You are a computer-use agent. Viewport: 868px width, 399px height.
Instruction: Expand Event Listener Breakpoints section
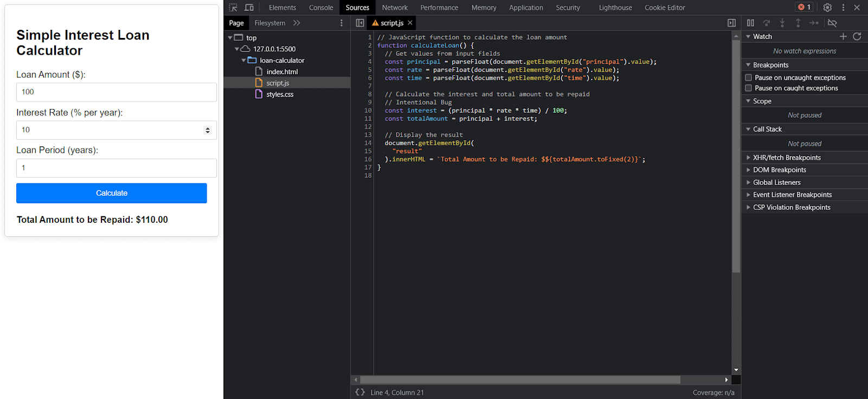point(748,195)
